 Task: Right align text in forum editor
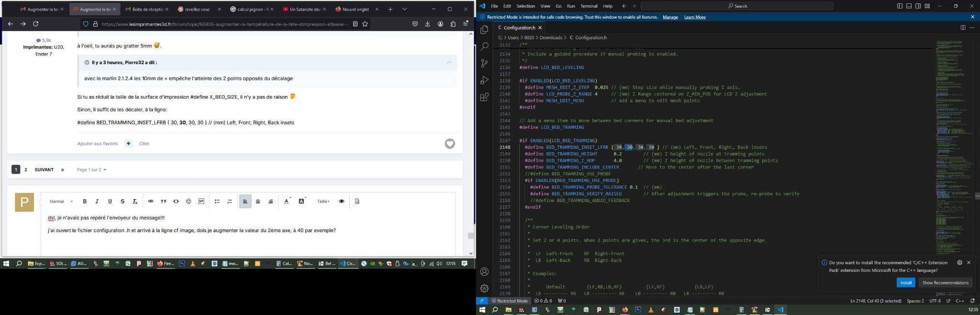click(270, 202)
